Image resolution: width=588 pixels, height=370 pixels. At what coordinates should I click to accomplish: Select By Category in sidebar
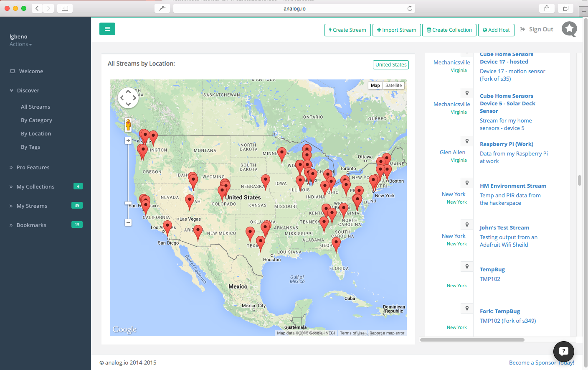[37, 120]
